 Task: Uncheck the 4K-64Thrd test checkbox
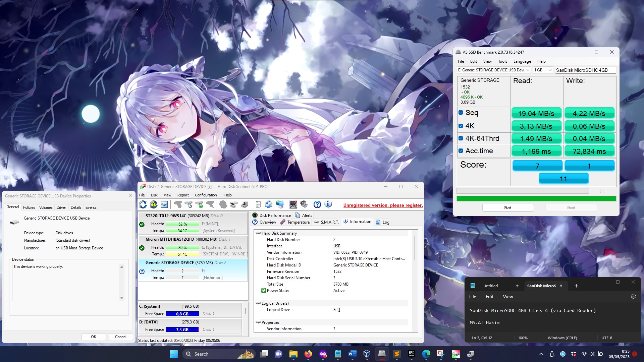click(461, 138)
